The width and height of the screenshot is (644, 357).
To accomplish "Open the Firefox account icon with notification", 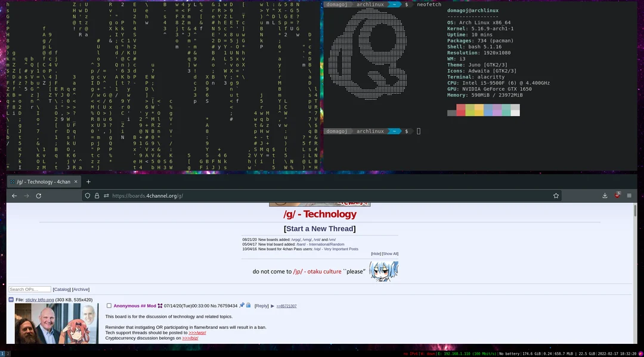I will (617, 195).
